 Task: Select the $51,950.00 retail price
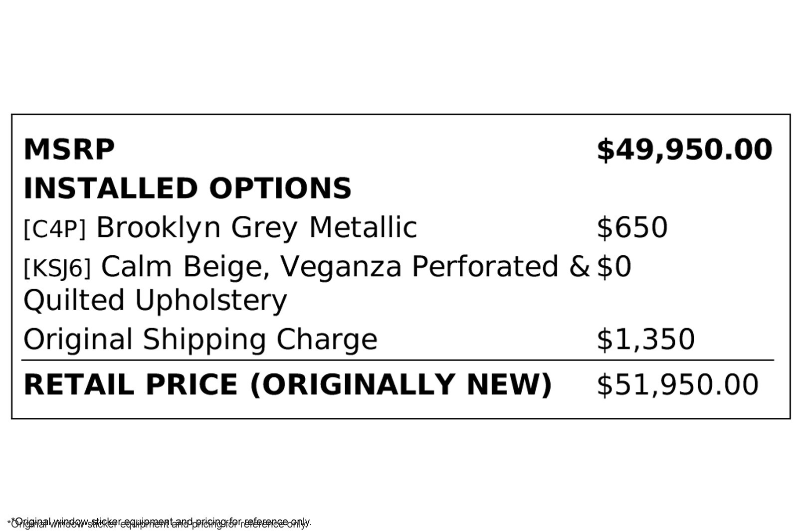(x=677, y=385)
